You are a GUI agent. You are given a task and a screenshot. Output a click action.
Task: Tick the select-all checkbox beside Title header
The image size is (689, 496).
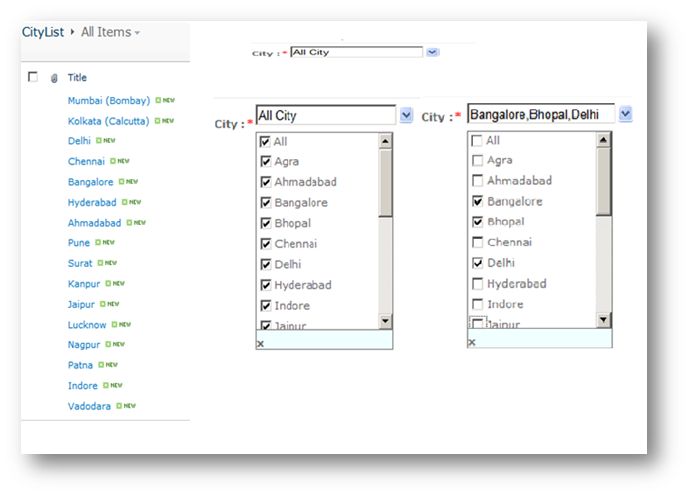[x=33, y=77]
